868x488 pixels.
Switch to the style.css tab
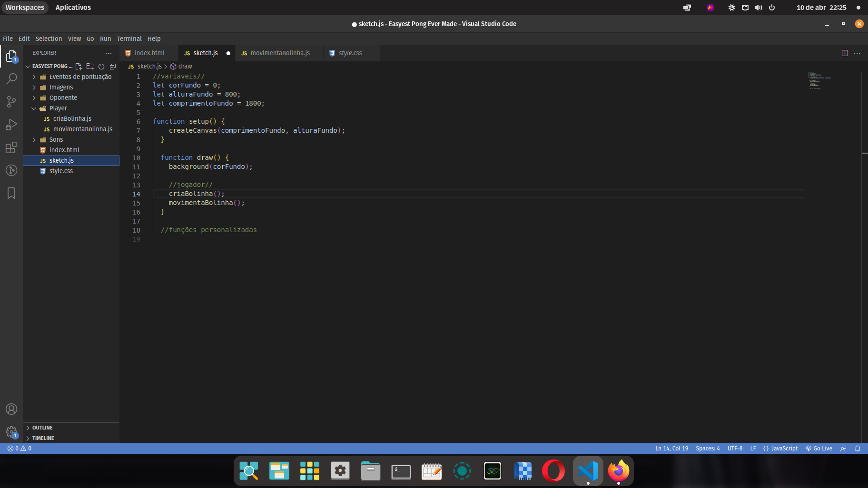[351, 53]
